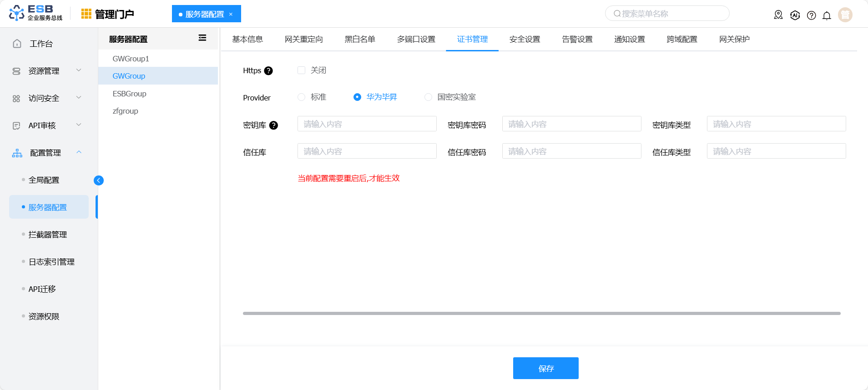Click the location pin icon in header
This screenshot has height=390, width=868.
778,15
